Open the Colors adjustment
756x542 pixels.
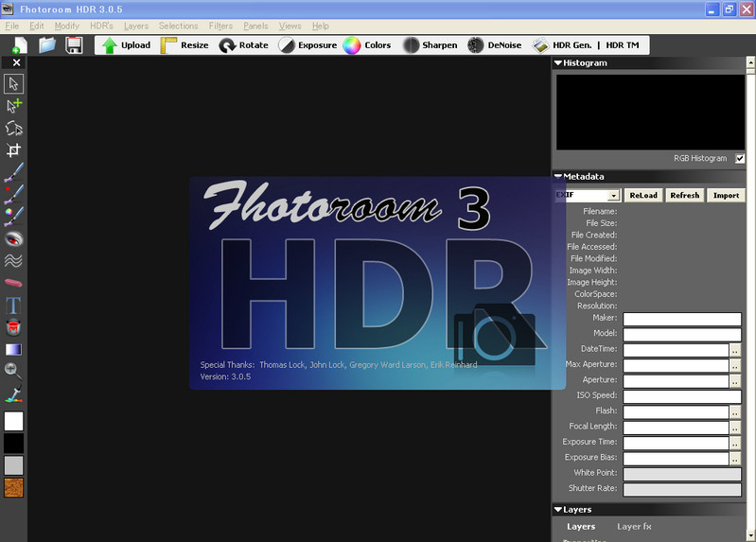point(367,45)
